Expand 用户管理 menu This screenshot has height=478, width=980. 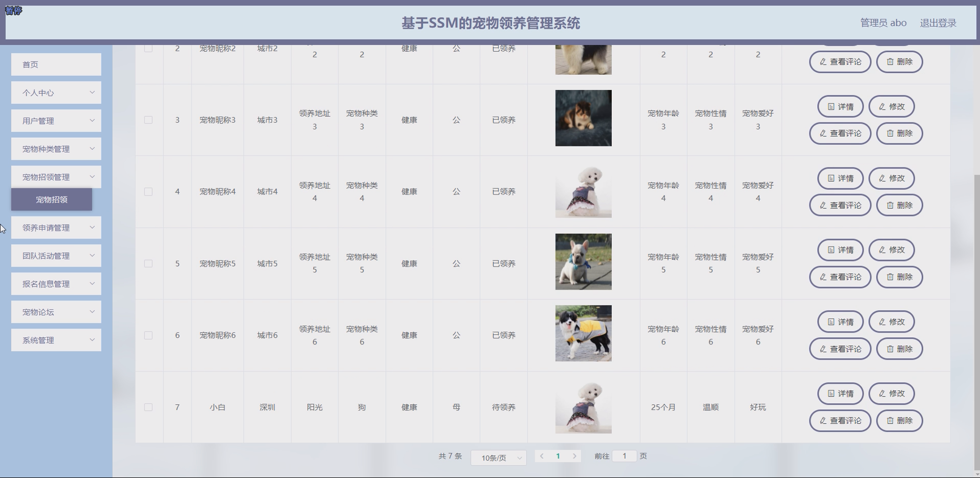point(56,121)
